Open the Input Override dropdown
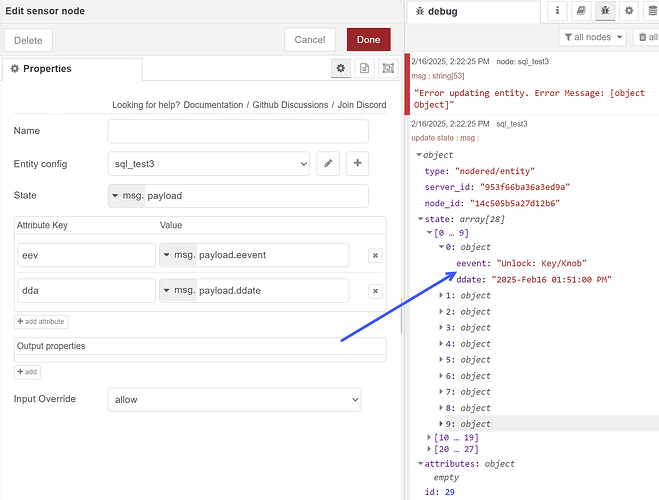 (x=234, y=399)
